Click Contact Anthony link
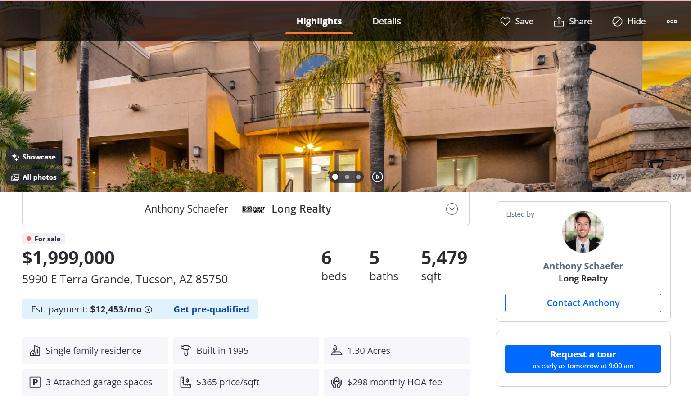 tap(583, 303)
